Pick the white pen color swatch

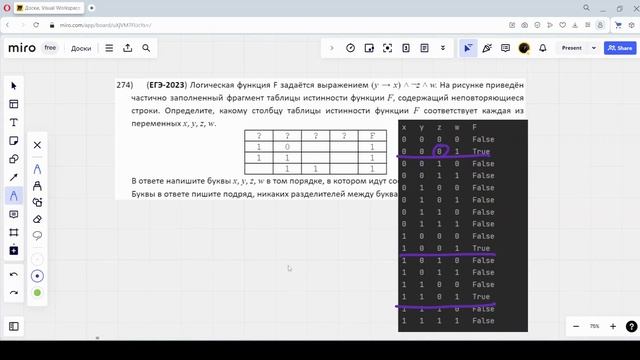coord(37,260)
